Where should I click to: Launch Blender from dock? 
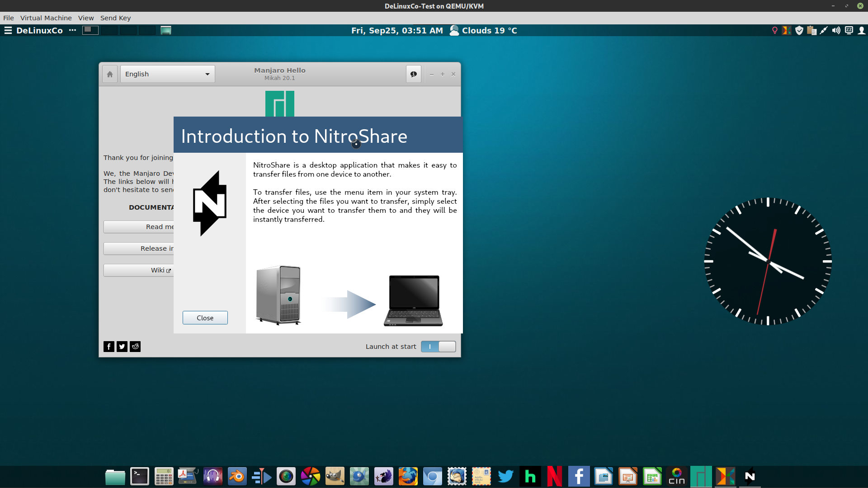(237, 476)
